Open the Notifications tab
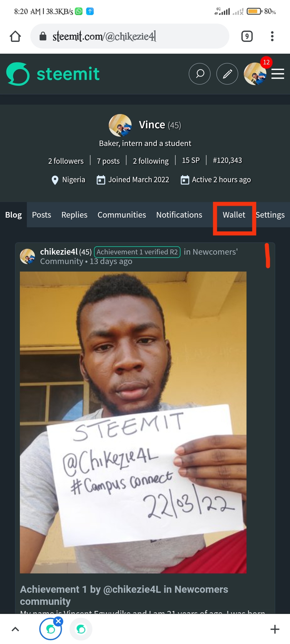 pos(179,215)
